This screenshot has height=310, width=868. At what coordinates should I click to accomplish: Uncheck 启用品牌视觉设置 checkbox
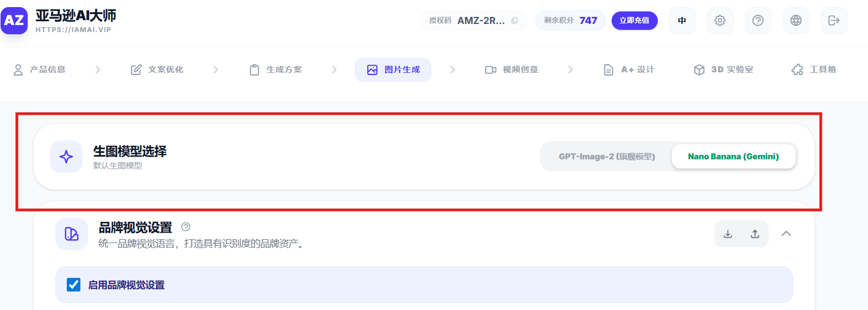pos(74,284)
